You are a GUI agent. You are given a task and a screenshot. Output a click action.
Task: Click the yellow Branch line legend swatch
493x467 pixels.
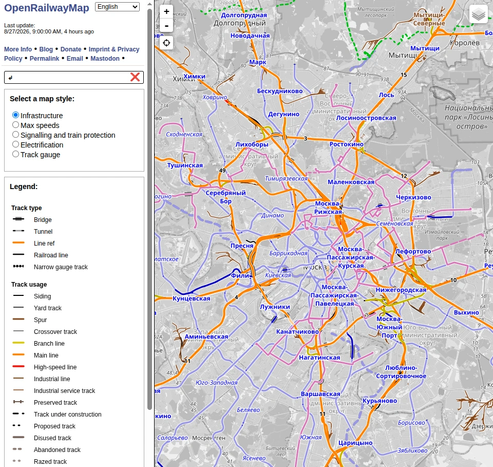point(18,343)
